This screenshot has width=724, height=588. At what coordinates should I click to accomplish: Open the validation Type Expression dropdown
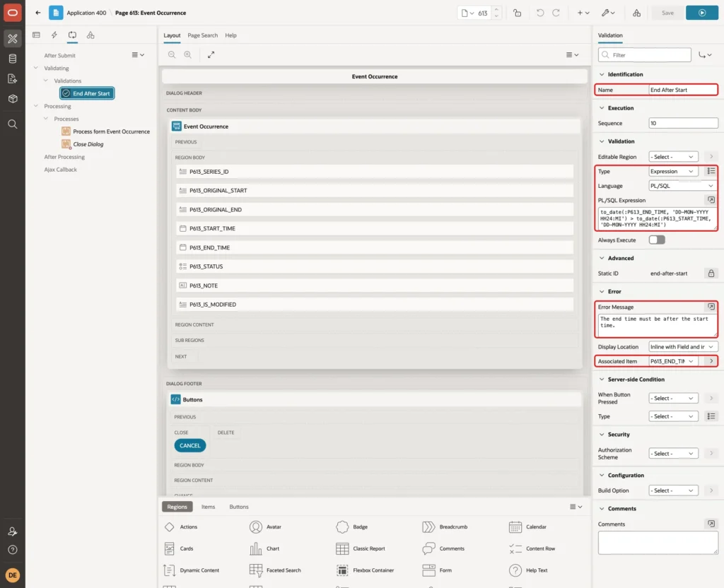(x=673, y=171)
